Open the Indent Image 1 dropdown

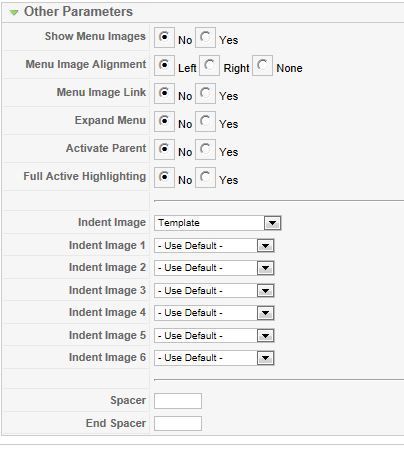214,246
